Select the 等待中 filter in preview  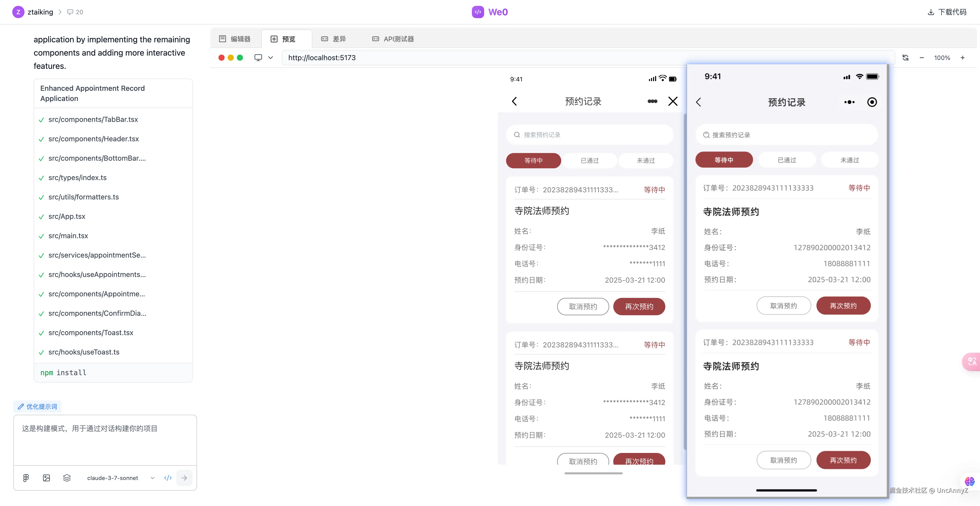pos(533,160)
